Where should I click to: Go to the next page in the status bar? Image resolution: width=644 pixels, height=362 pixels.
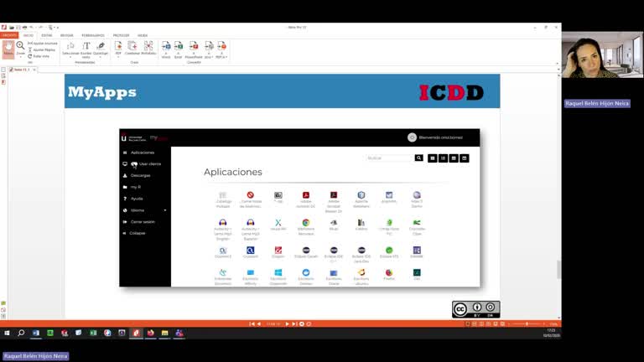coord(287,323)
